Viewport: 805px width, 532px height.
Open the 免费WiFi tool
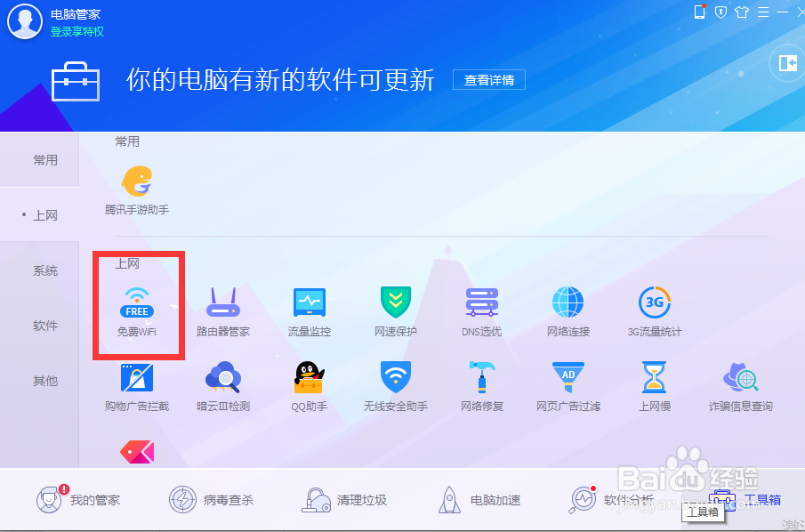click(x=138, y=307)
